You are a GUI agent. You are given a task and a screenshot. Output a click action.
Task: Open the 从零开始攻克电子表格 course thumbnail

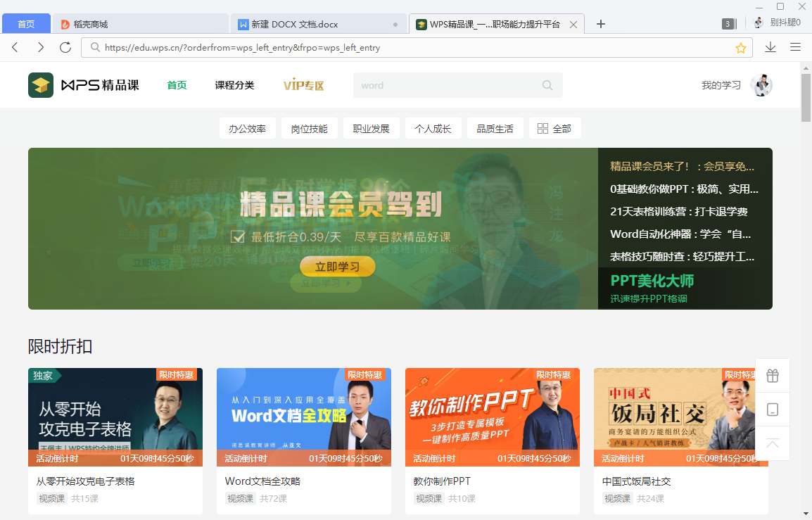[x=115, y=417]
